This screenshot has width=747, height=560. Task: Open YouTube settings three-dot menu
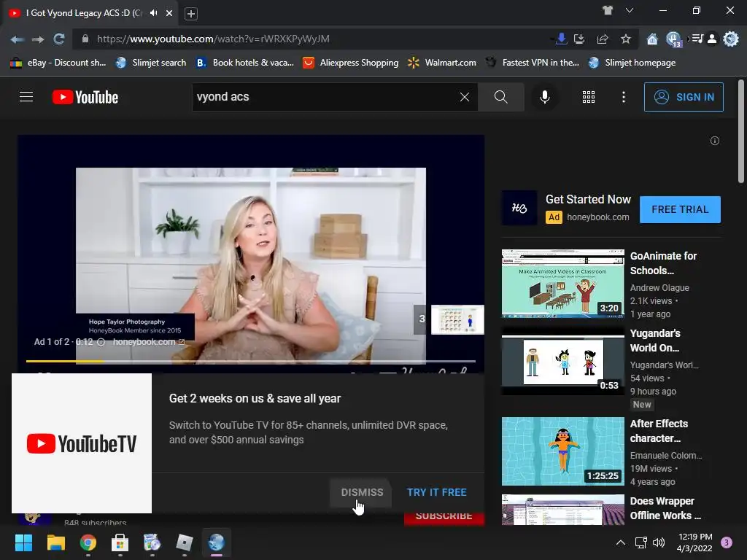pyautogui.click(x=624, y=97)
